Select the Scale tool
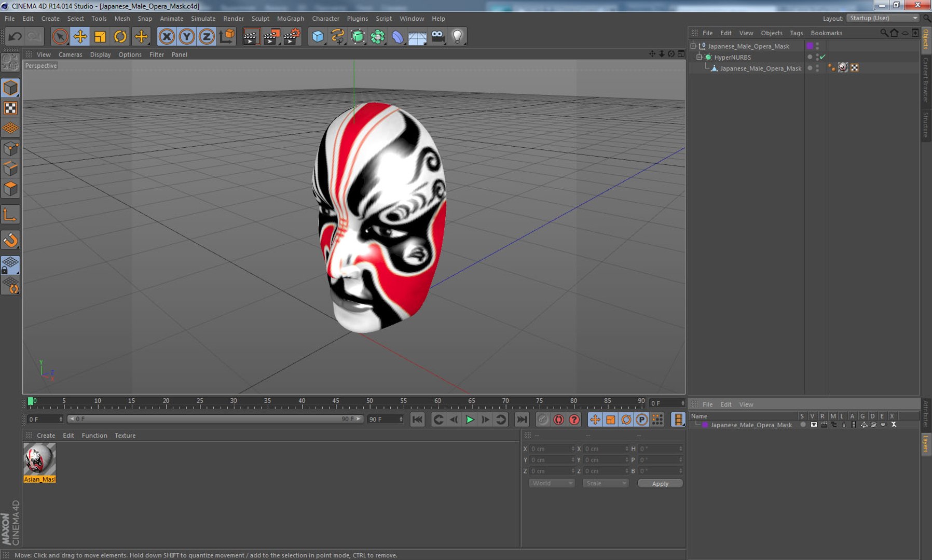 point(100,37)
